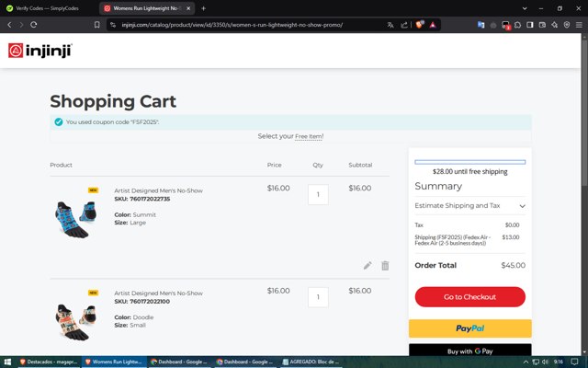Bookmark this page in the address bar
588x368 pixels.
coord(97,25)
